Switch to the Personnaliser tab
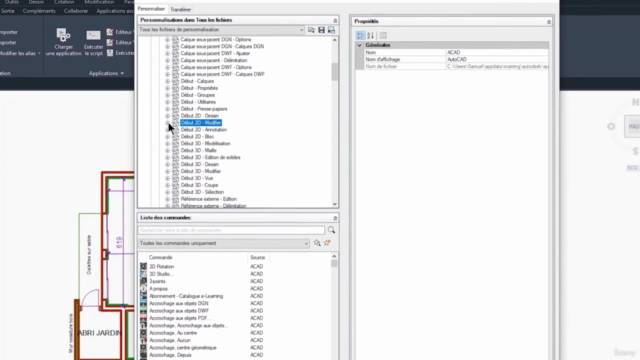The width and height of the screenshot is (640, 360). pyautogui.click(x=151, y=9)
